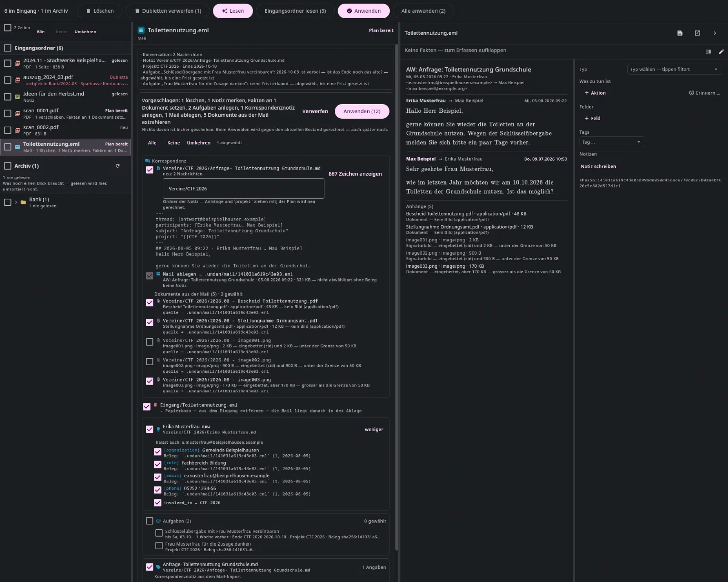
Task: Check the image001.png document checkbox
Action: (x=150, y=342)
